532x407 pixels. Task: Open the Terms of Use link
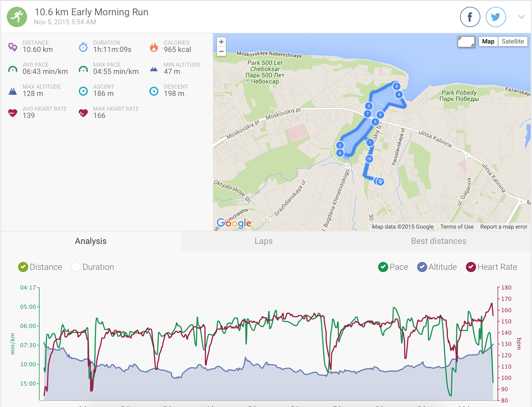click(457, 227)
